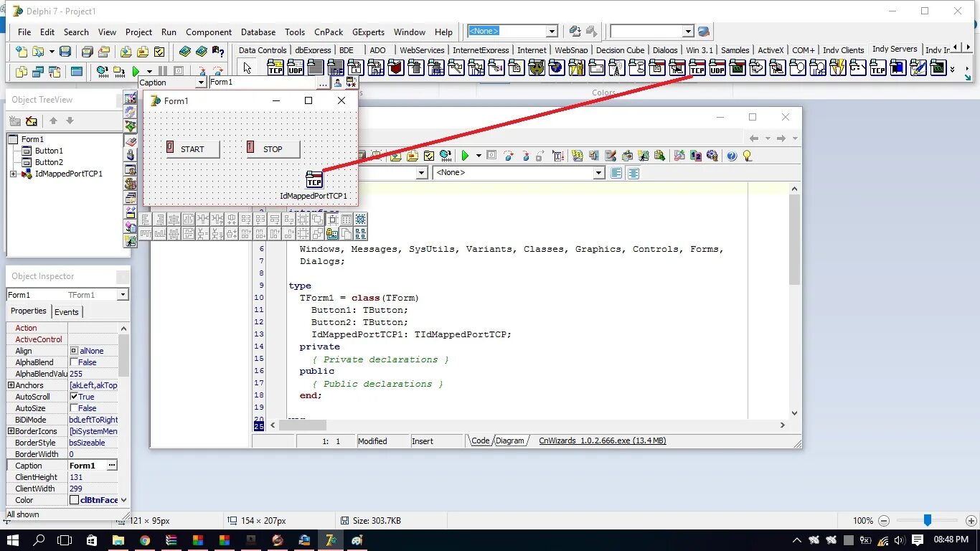Click the center-align text icon beside None combo
The height and width of the screenshot is (551, 980).
pyautogui.click(x=633, y=173)
